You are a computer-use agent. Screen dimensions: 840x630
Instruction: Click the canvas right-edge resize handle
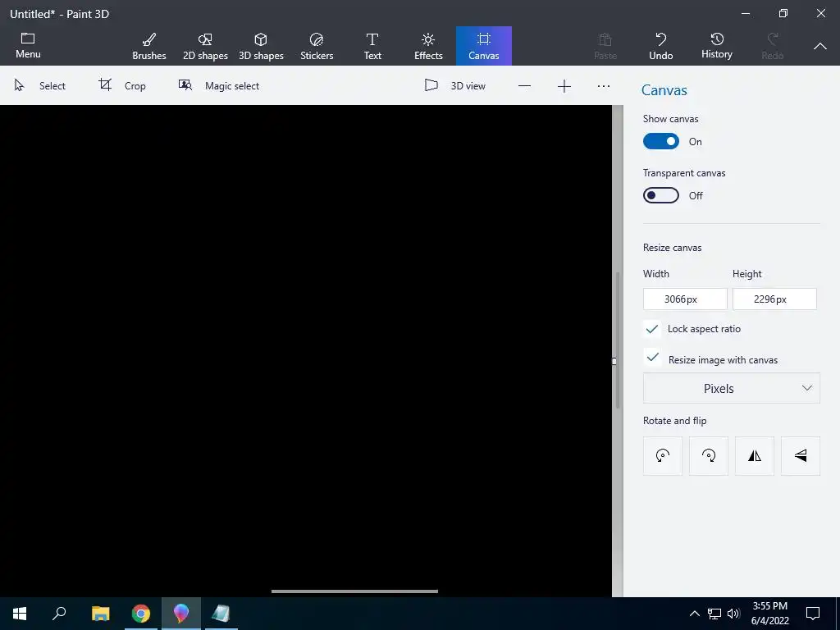pyautogui.click(x=614, y=361)
